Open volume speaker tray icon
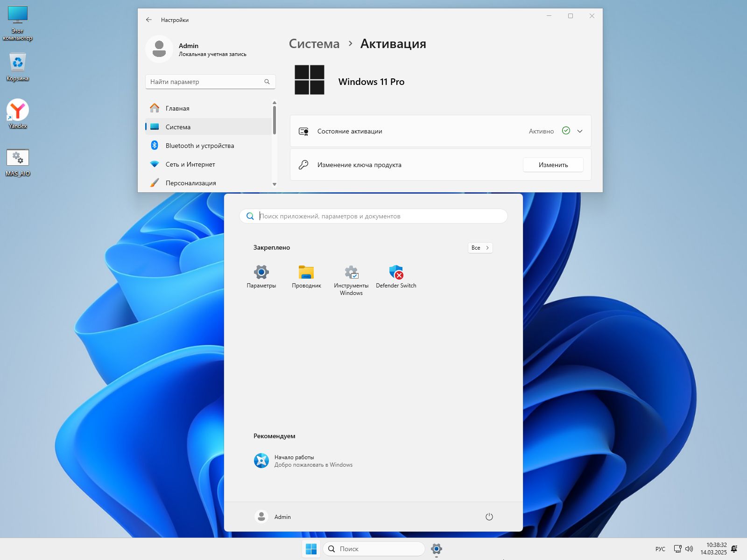The height and width of the screenshot is (560, 747). pyautogui.click(x=689, y=549)
